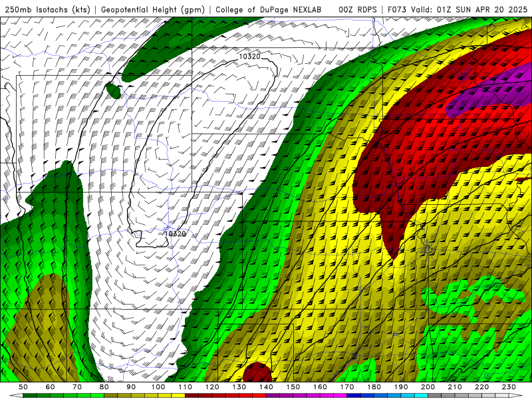Screen dimensions: 532x399
Task: Click the '110' value on the isotach scale
Action: pos(186,387)
